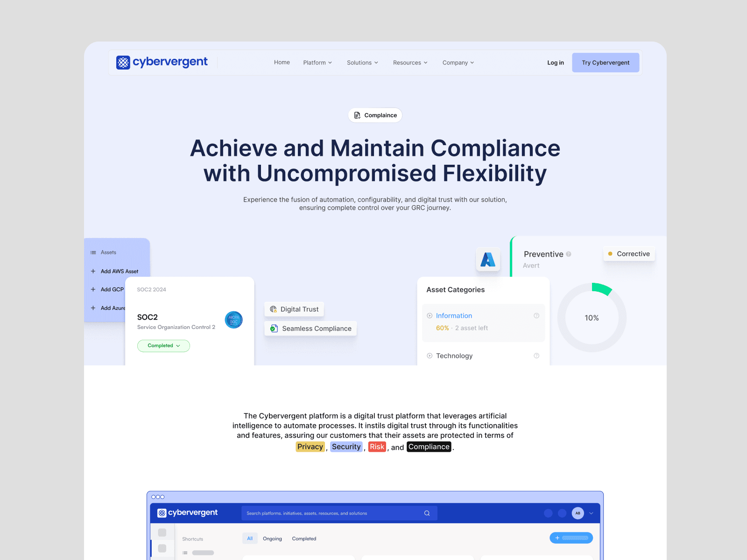This screenshot has width=747, height=560.
Task: Click the yellow dot on the Corrective chip
Action: pyautogui.click(x=610, y=254)
